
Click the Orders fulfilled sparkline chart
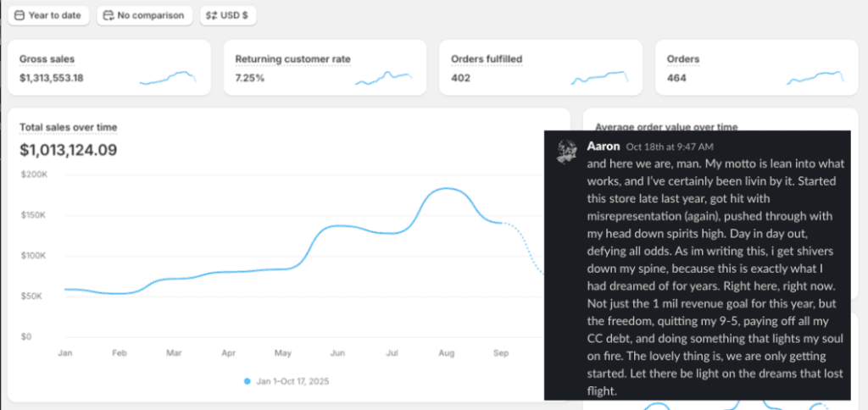pyautogui.click(x=601, y=78)
